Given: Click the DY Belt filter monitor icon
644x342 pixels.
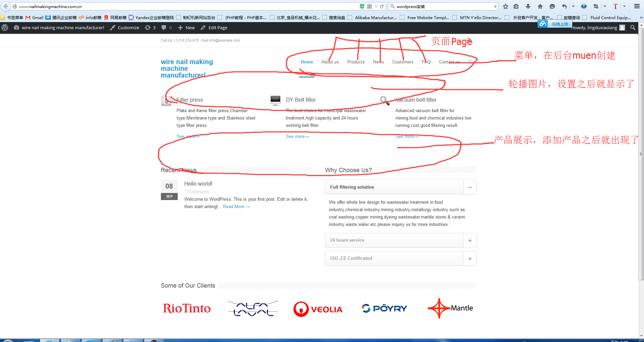Looking at the screenshot, I should (x=275, y=100).
